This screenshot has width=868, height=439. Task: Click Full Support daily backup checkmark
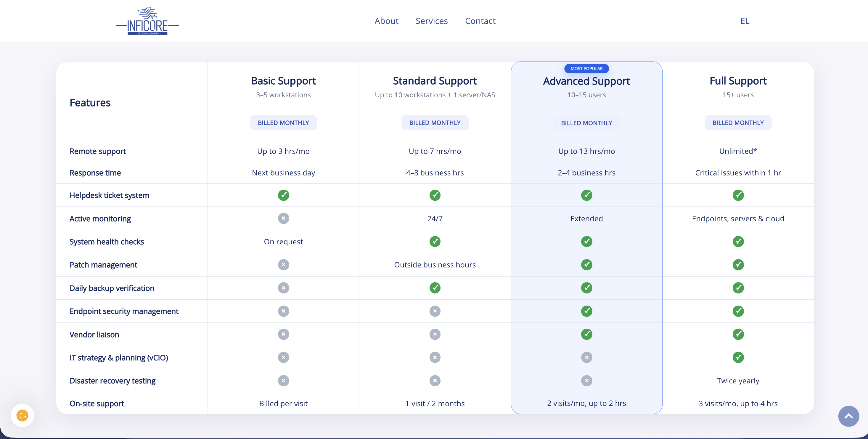[x=738, y=288]
